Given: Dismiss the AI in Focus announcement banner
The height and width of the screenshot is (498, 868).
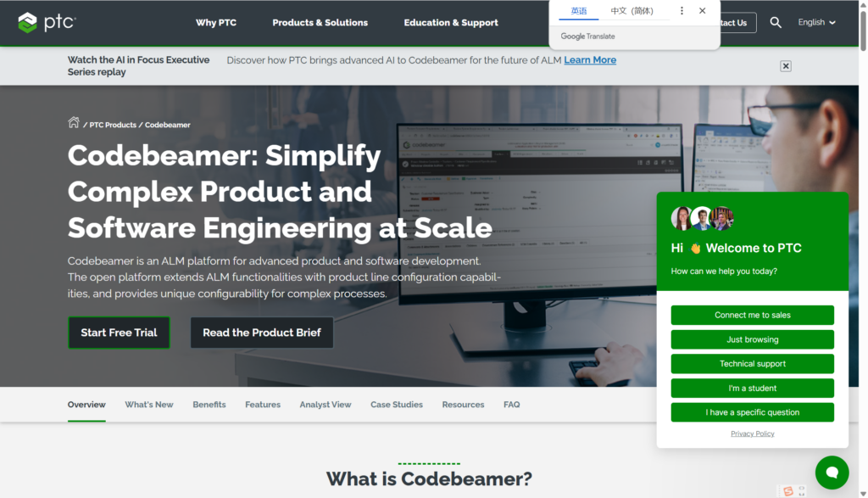Looking at the screenshot, I should pyautogui.click(x=786, y=66).
